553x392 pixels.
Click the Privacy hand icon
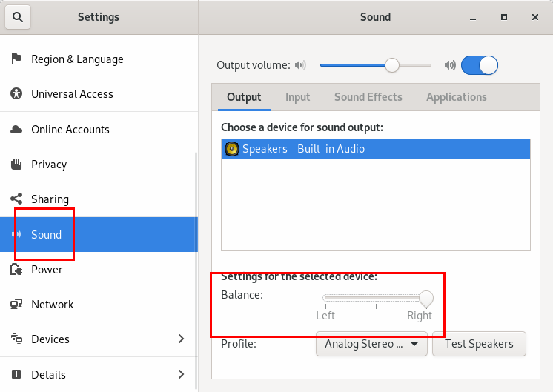pyautogui.click(x=16, y=165)
